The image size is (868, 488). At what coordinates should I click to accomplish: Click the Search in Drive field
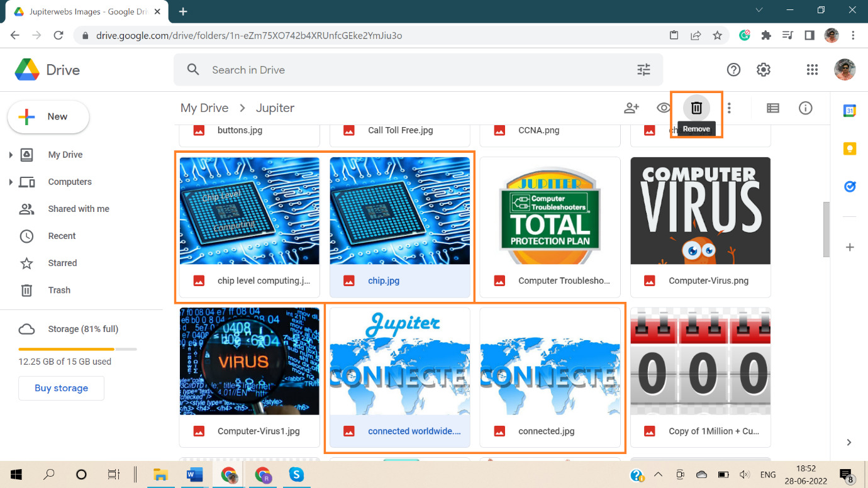click(418, 70)
